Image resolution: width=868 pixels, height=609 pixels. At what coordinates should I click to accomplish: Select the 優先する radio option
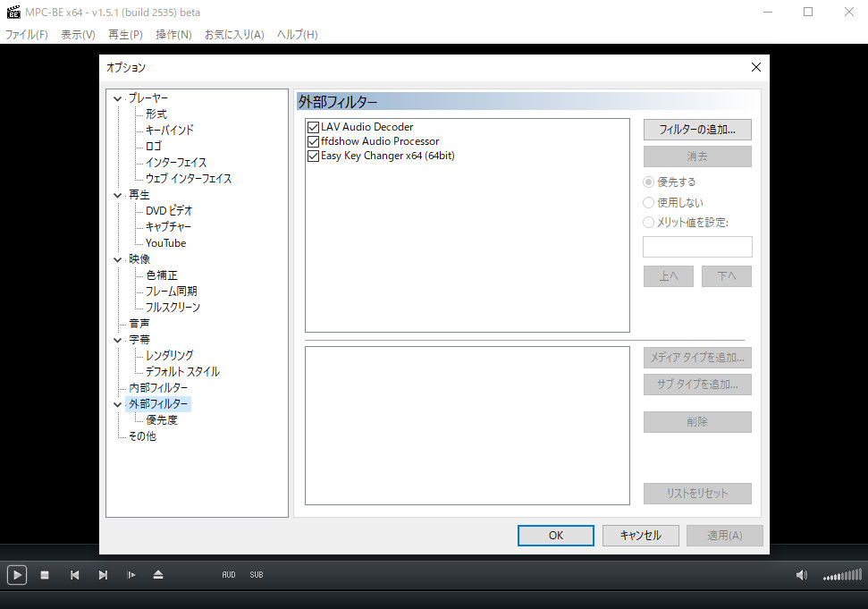(x=648, y=182)
